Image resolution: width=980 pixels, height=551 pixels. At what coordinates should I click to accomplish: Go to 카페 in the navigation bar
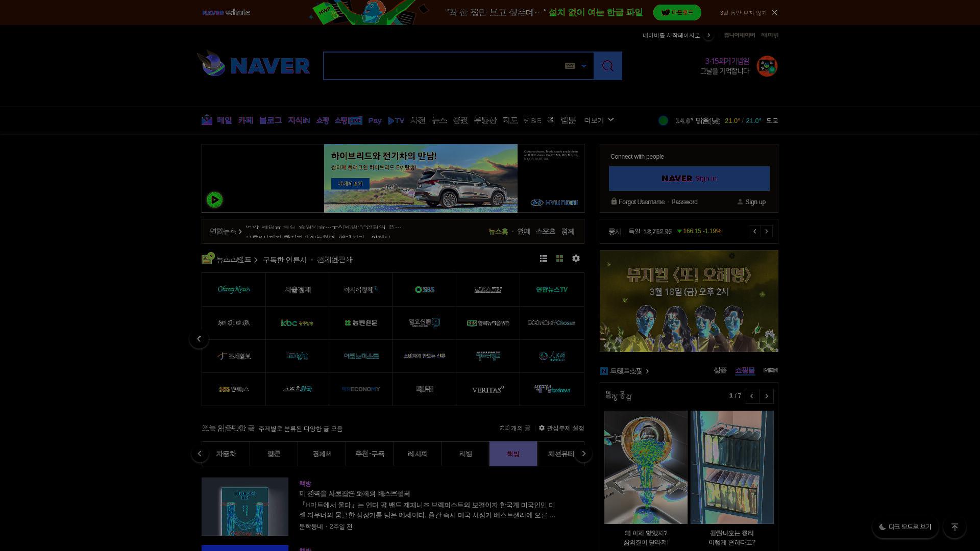click(246, 120)
